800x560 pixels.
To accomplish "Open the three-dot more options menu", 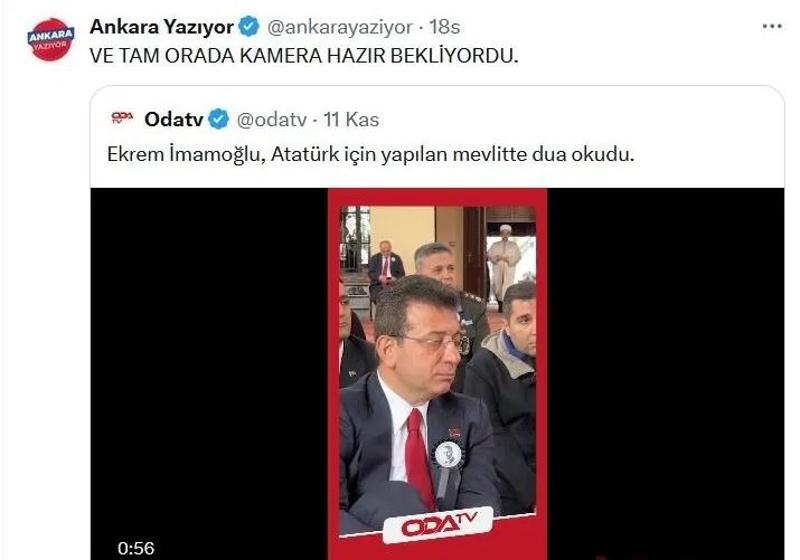I will 772,27.
